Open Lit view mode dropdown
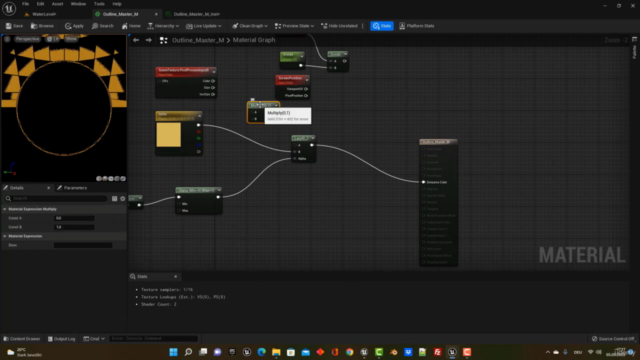 [x=52, y=39]
